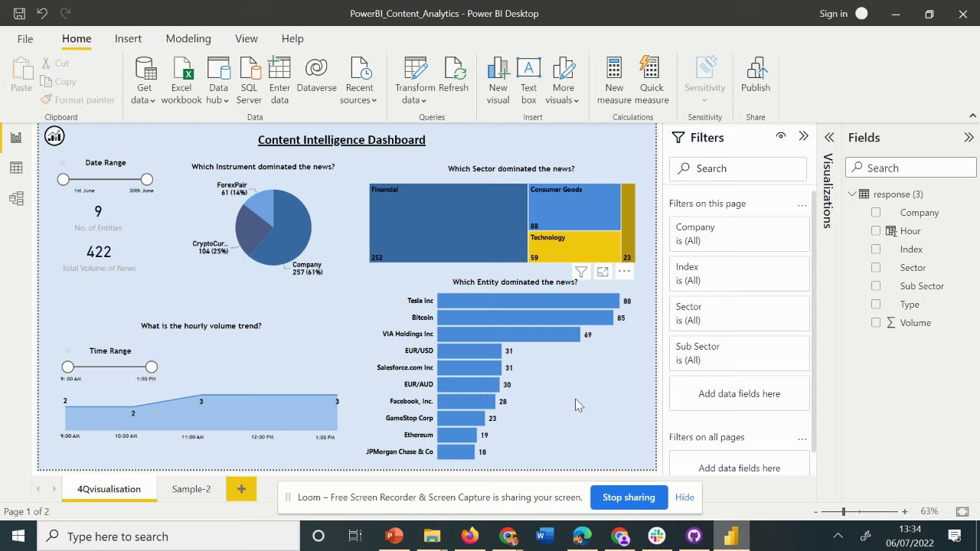
Task: Switch to the Modeling ribbon tab
Action: (x=188, y=38)
